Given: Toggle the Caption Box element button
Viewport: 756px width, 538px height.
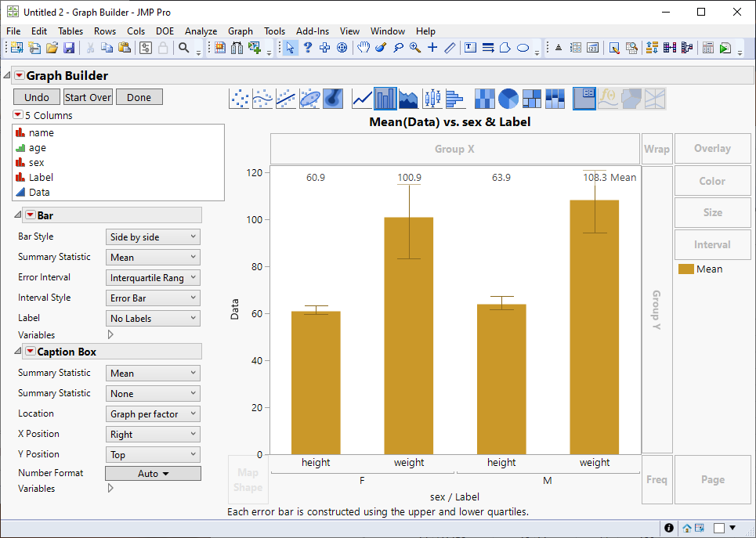Looking at the screenshot, I should tap(584, 98).
